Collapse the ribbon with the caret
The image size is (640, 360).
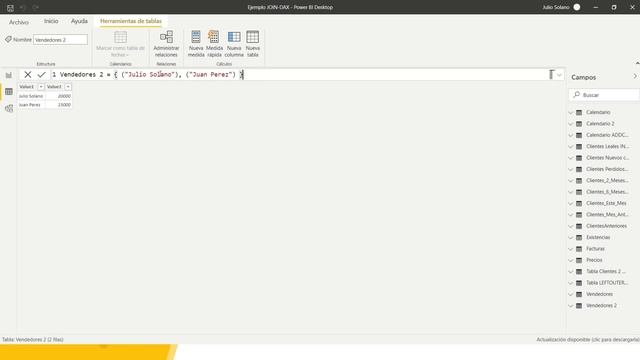point(637,63)
